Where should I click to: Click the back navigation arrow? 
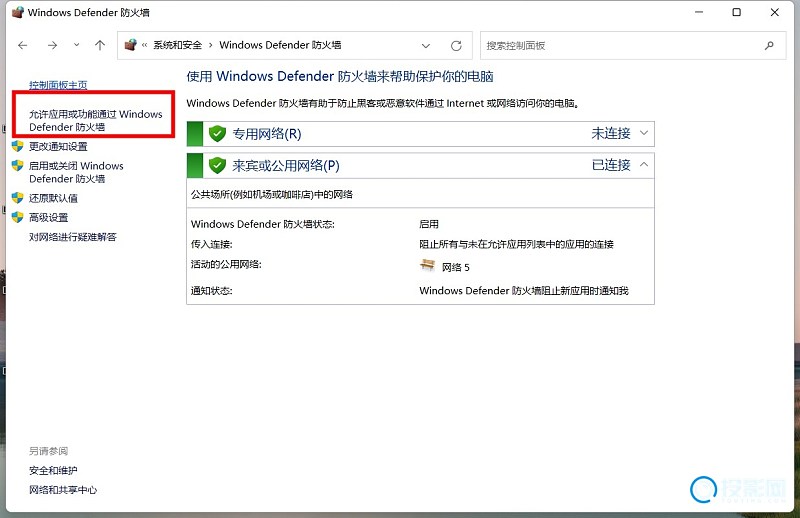pyautogui.click(x=23, y=45)
